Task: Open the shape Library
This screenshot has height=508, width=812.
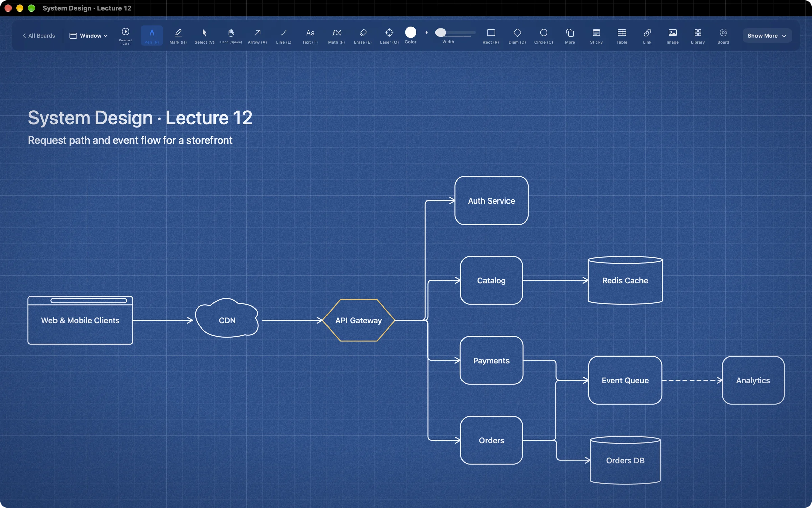Action: click(698, 36)
